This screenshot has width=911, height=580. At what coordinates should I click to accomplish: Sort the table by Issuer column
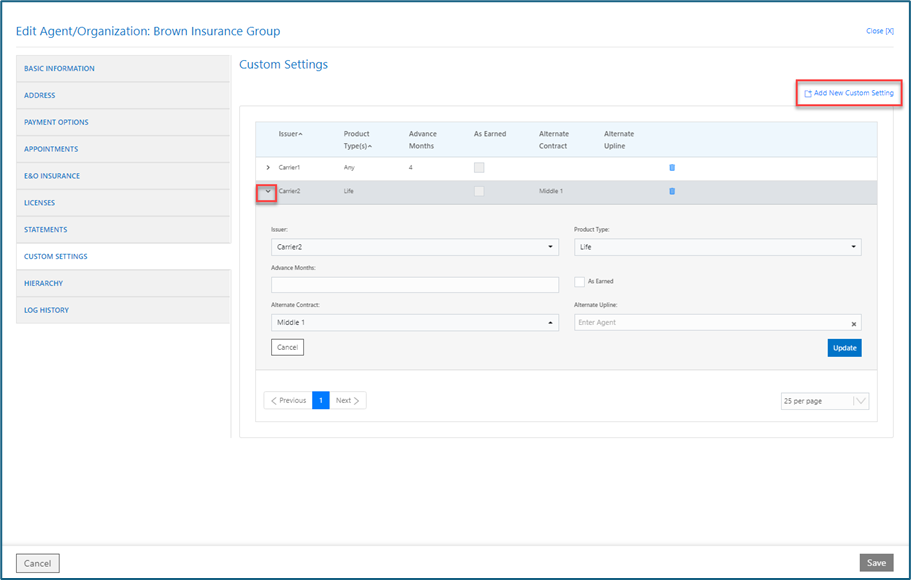point(290,134)
